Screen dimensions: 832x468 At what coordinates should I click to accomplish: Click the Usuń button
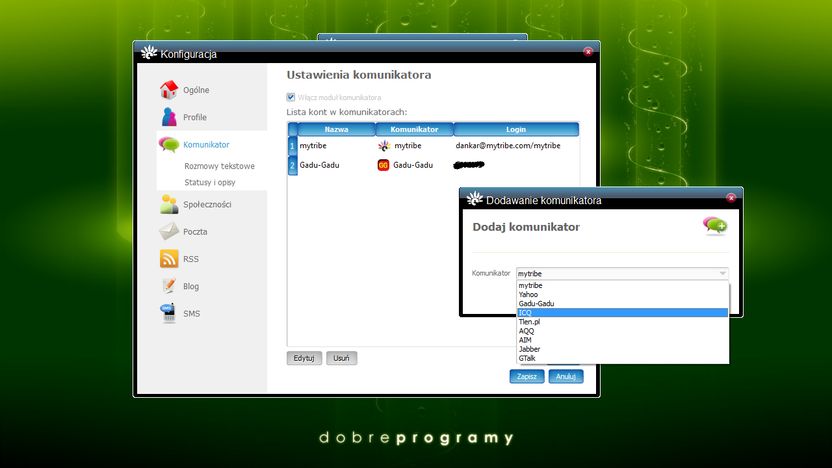[x=341, y=358]
